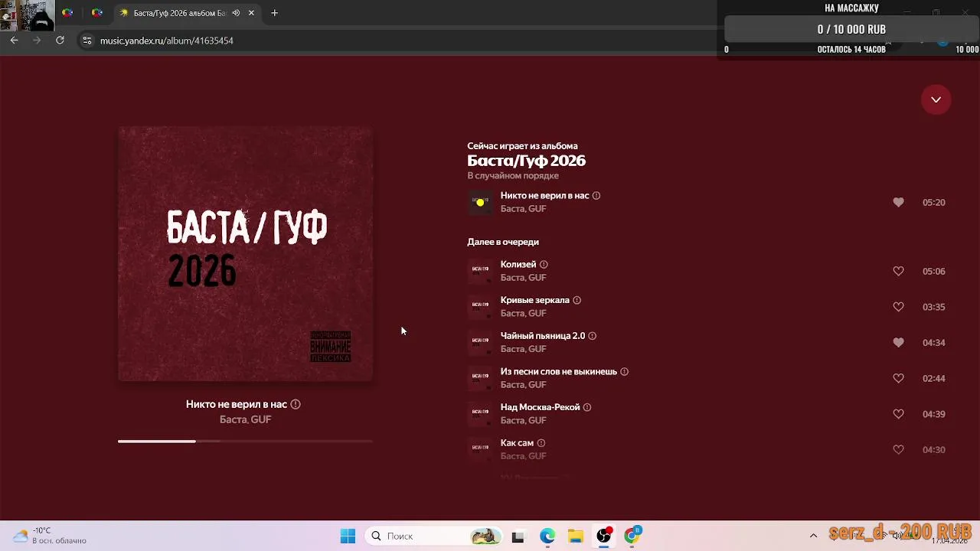Open info icon next to Как сам
Image resolution: width=980 pixels, height=551 pixels.
coord(541,443)
